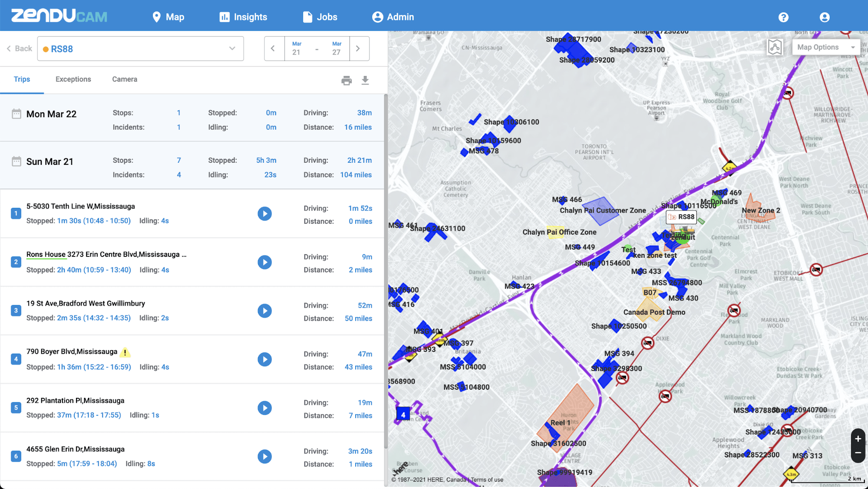
Task: Go to next date range
Action: [358, 49]
